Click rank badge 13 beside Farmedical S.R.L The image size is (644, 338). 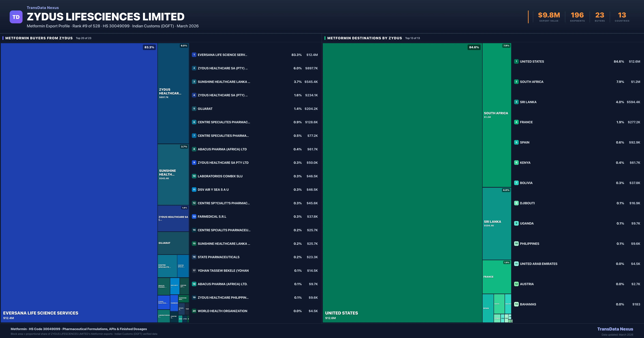coord(194,216)
